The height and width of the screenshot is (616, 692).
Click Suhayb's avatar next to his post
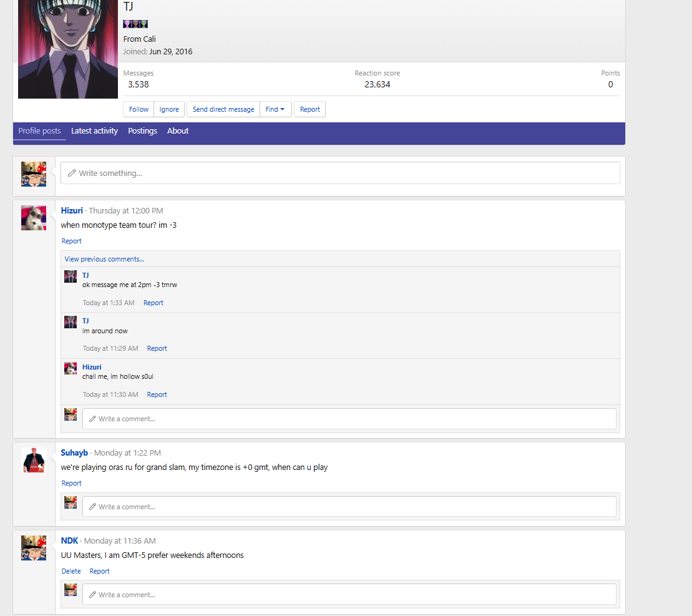[x=34, y=460]
